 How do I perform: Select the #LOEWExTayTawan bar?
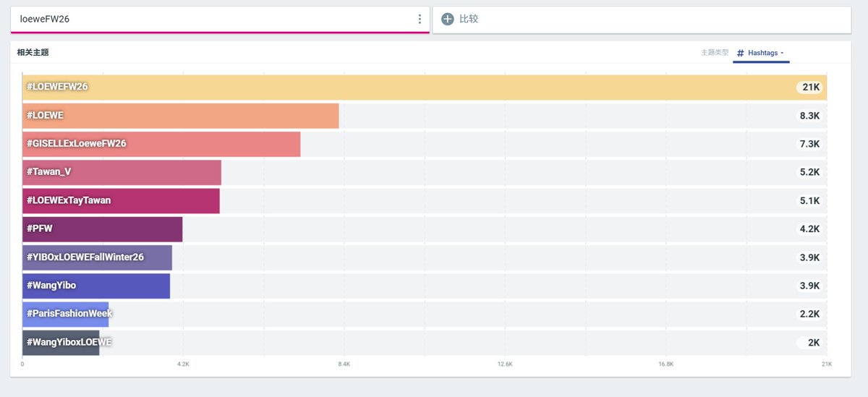click(121, 200)
